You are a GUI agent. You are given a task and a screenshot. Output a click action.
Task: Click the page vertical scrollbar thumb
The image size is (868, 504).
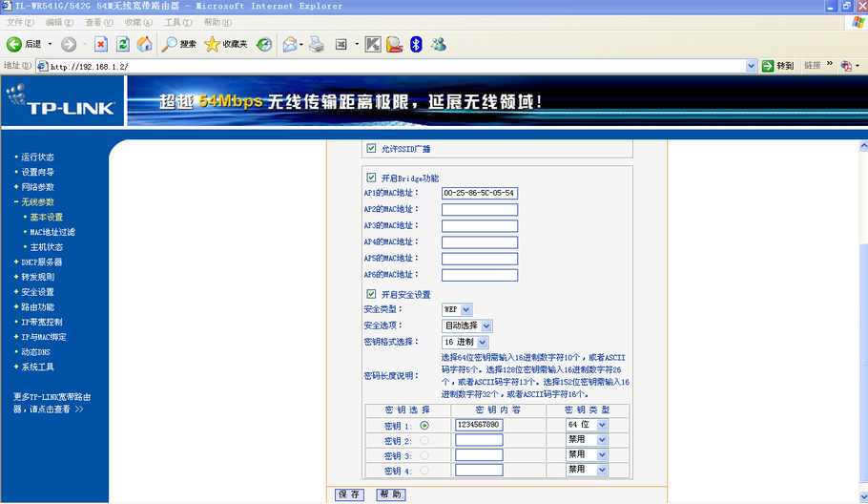[x=863, y=363]
